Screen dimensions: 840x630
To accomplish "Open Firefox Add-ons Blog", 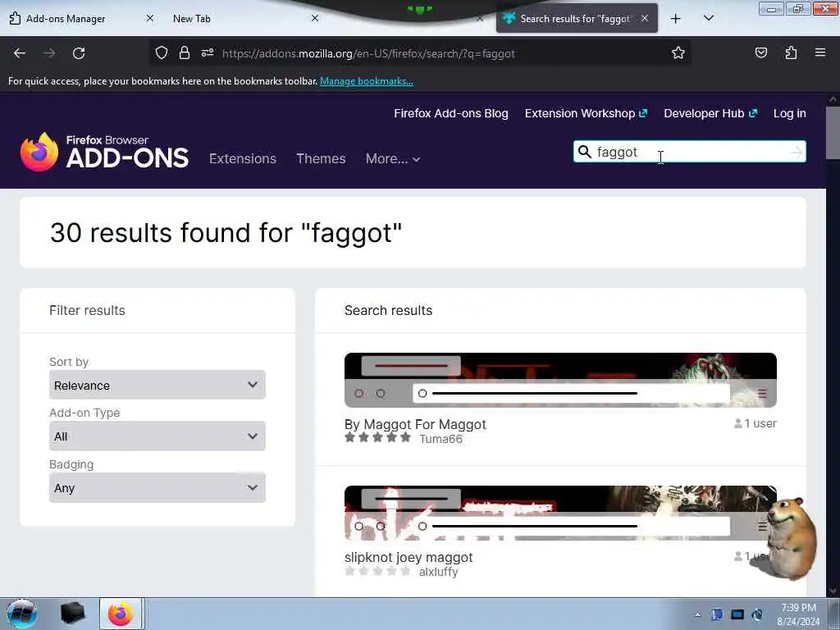I will (451, 113).
